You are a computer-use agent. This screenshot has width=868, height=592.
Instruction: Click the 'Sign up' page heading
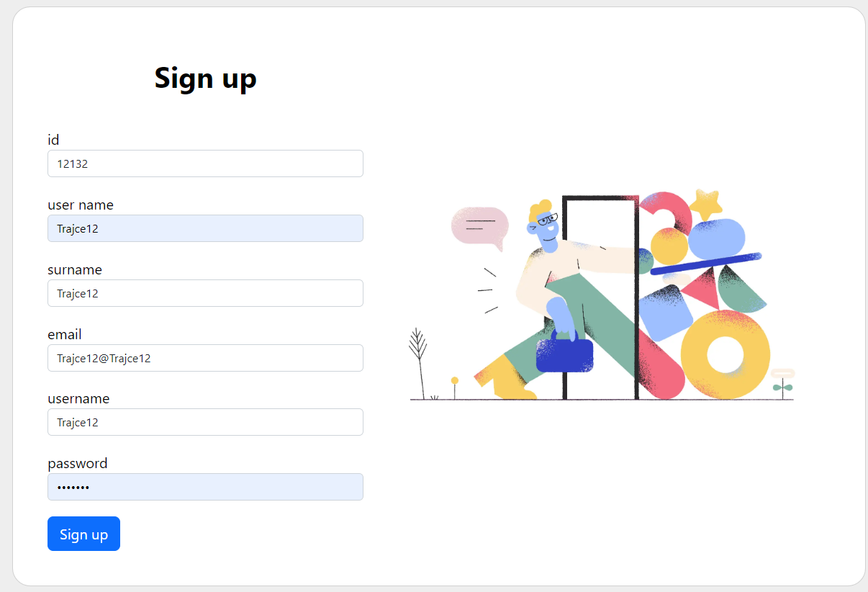205,78
